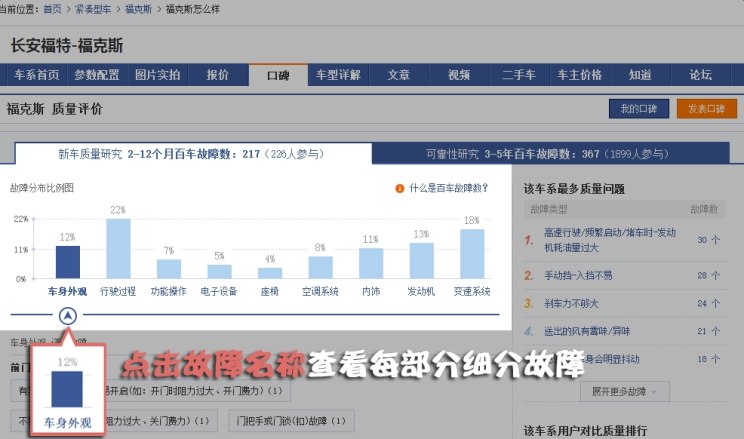Open the 参数配置 tab
Image resolution: width=744 pixels, height=439 pixels.
point(97,75)
